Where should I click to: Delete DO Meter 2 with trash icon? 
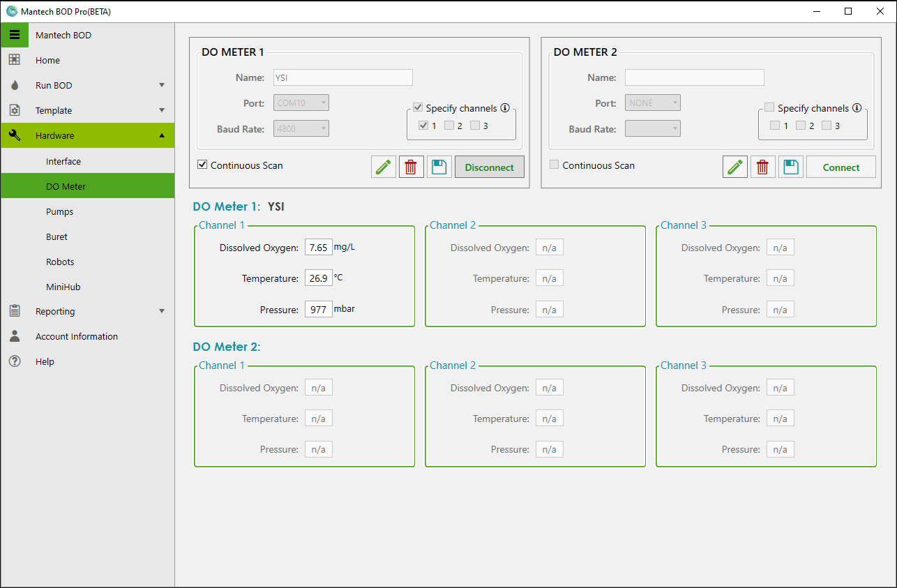coord(763,167)
